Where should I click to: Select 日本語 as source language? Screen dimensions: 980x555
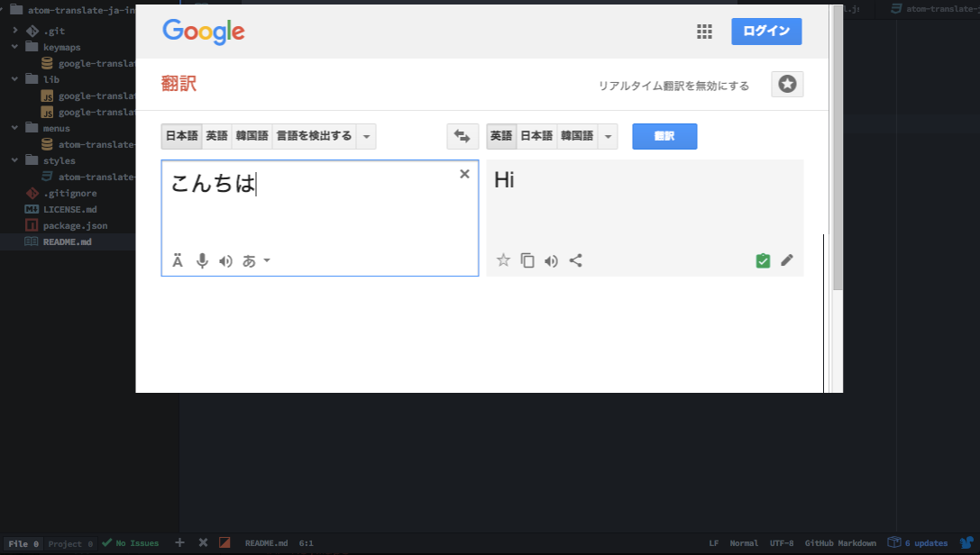click(x=181, y=136)
